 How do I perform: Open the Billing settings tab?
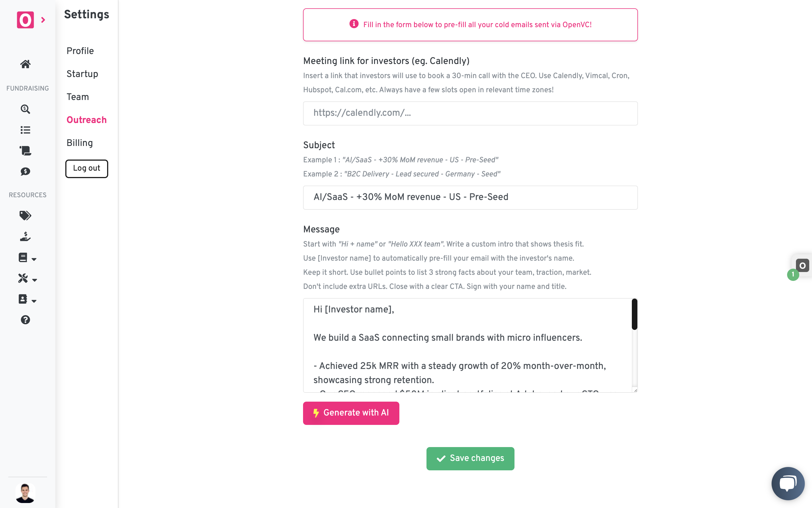[x=79, y=143]
